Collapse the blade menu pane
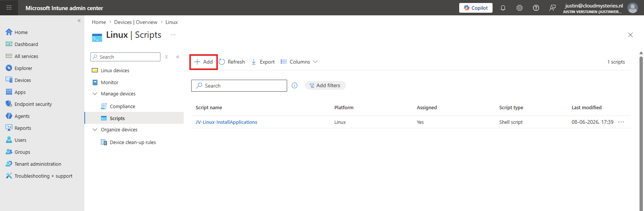Image resolution: width=644 pixels, height=211 pixels. click(x=178, y=57)
